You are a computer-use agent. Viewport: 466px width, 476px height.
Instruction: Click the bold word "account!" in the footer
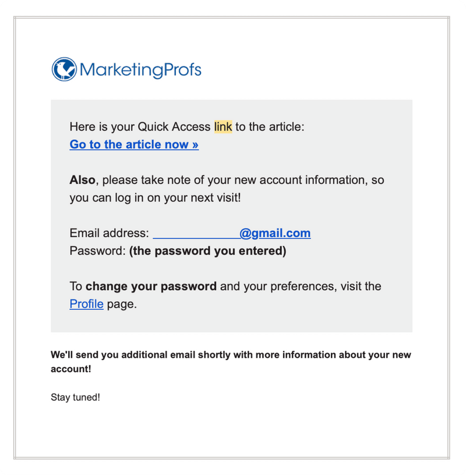coord(70,369)
